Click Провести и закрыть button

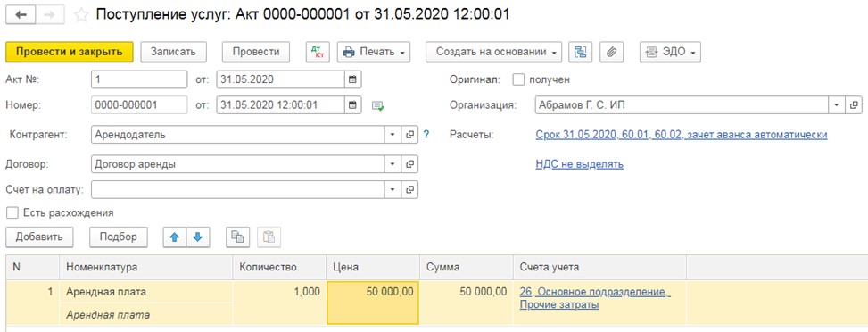click(x=70, y=52)
